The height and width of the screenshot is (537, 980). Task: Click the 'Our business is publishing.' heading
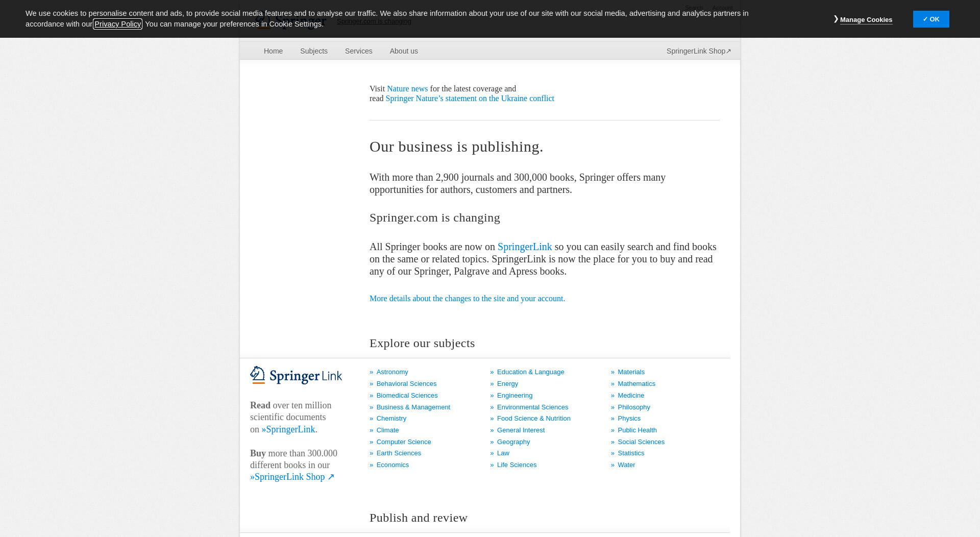click(x=456, y=147)
